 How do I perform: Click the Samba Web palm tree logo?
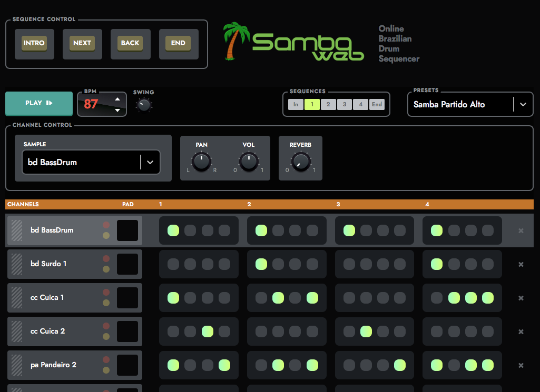pos(237,41)
